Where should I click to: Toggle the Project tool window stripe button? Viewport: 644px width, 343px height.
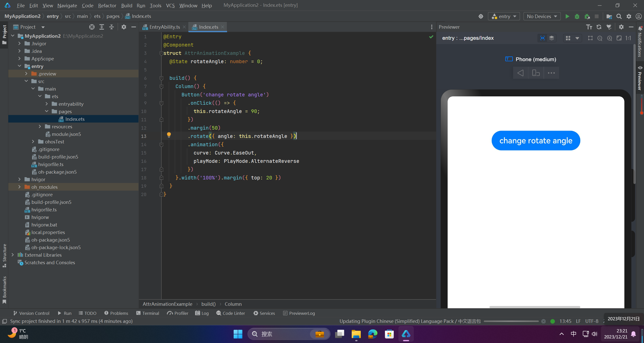(4, 35)
